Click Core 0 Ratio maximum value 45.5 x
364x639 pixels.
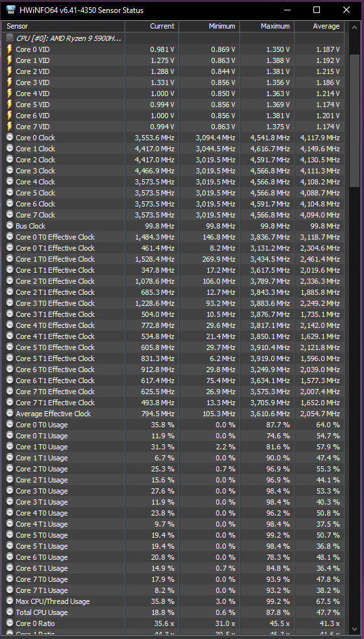(278, 623)
